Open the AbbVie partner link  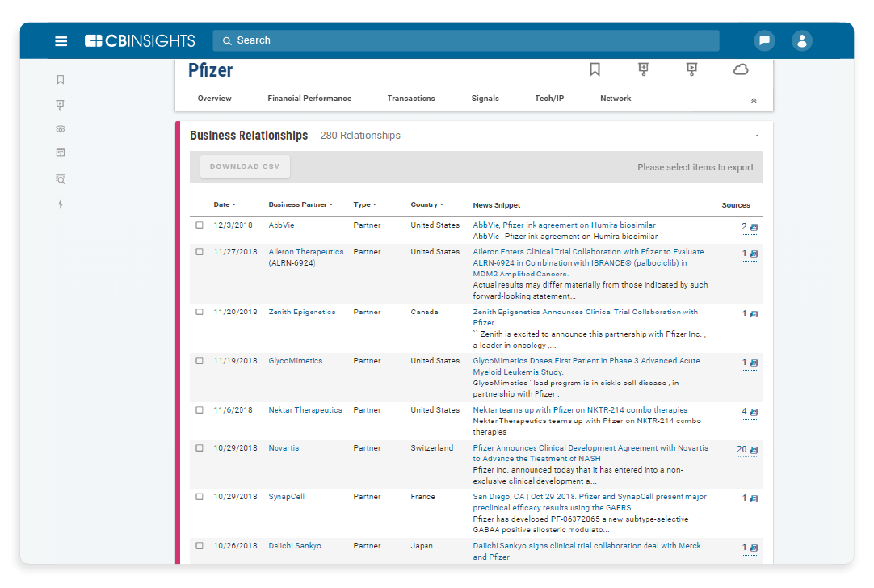(x=281, y=225)
